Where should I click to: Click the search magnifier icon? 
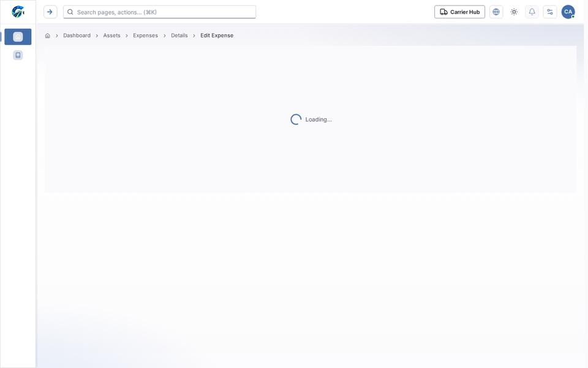pos(70,12)
